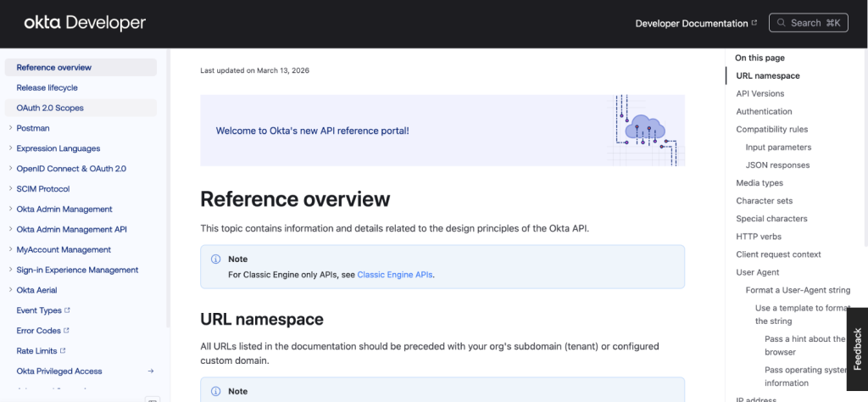Expand the Okta Admin Management API chevron

pos(10,229)
